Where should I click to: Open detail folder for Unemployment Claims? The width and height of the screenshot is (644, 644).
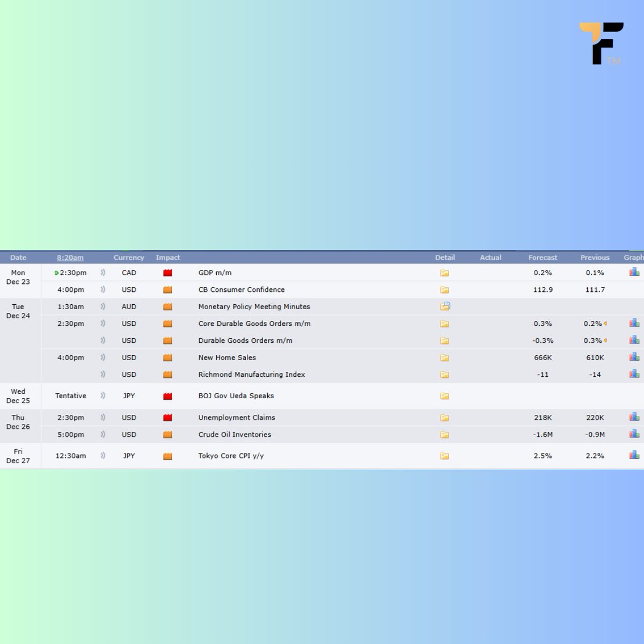click(x=444, y=418)
